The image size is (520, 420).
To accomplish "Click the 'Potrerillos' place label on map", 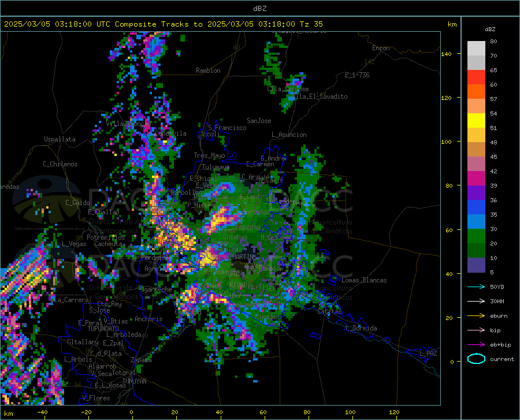I will pyautogui.click(x=106, y=237).
